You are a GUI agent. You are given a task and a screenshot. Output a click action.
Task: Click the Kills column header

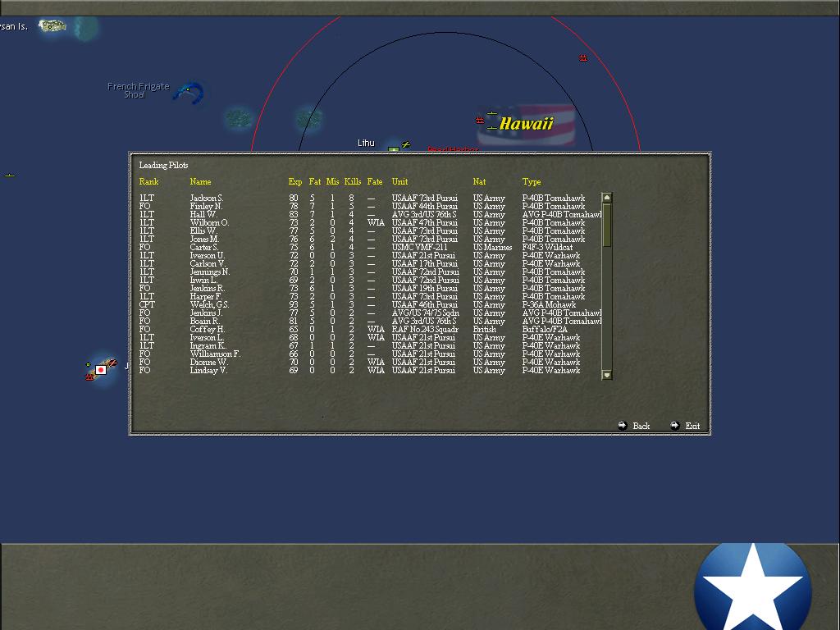353,181
